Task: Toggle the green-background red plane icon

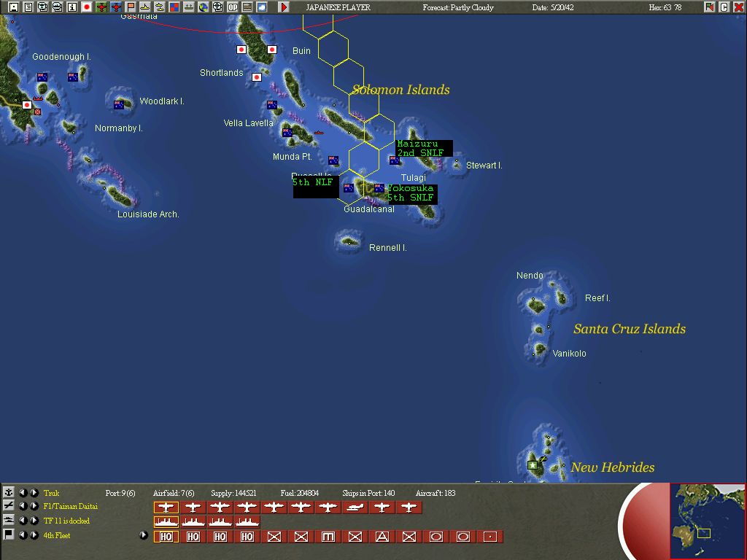Action: coord(101,7)
